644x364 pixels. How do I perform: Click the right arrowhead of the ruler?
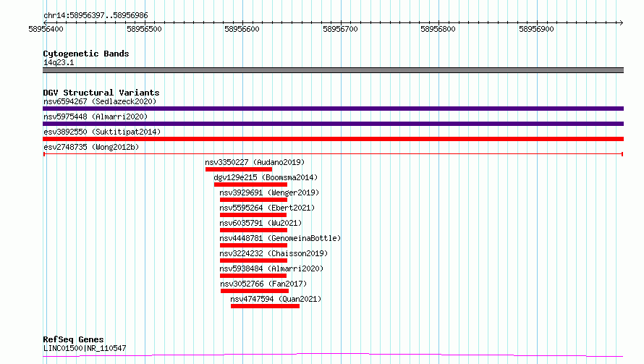[621, 22]
